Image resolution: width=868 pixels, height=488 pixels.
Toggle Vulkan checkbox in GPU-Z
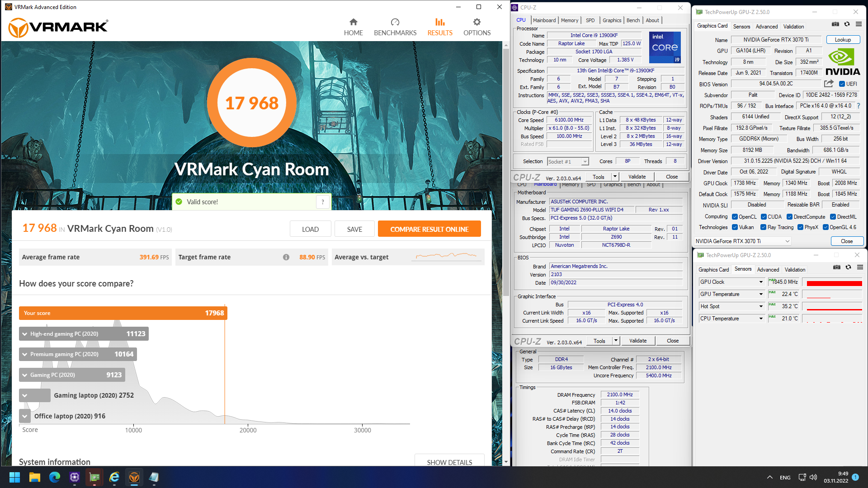[735, 227]
